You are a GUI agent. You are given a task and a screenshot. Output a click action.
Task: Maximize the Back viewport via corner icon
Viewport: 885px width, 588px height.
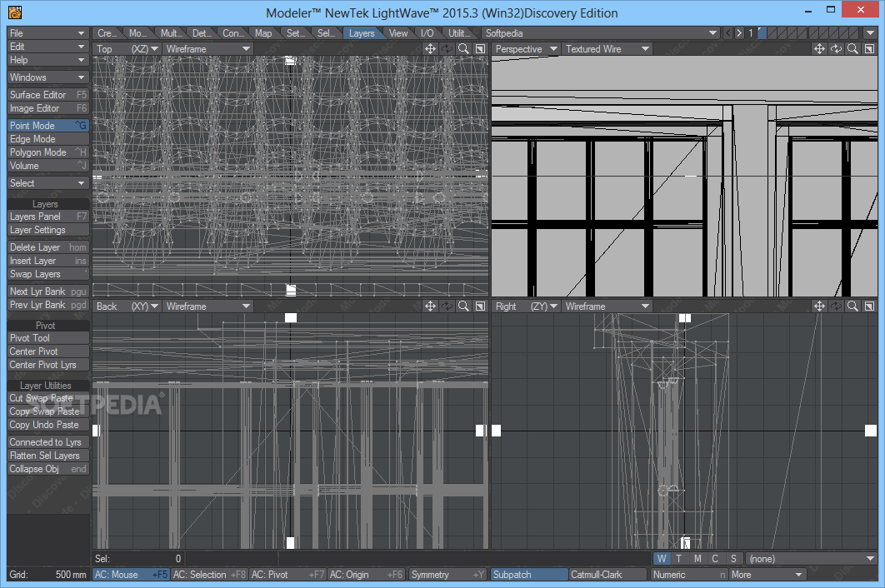point(480,306)
